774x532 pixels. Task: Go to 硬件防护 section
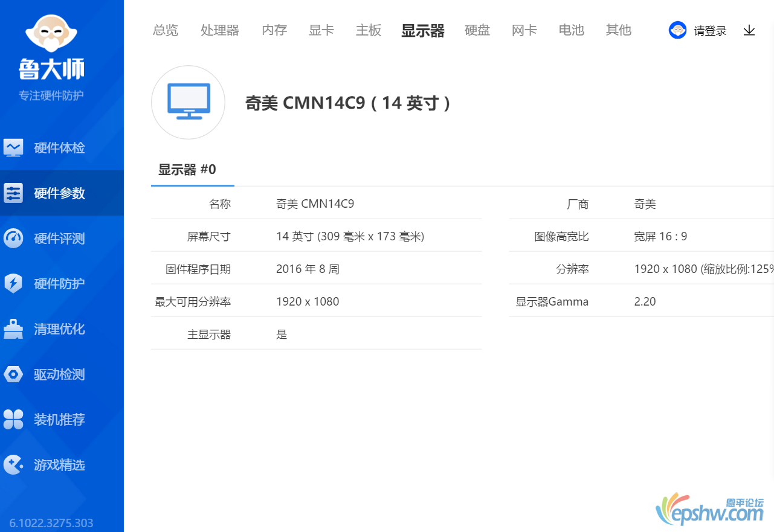[x=62, y=284]
